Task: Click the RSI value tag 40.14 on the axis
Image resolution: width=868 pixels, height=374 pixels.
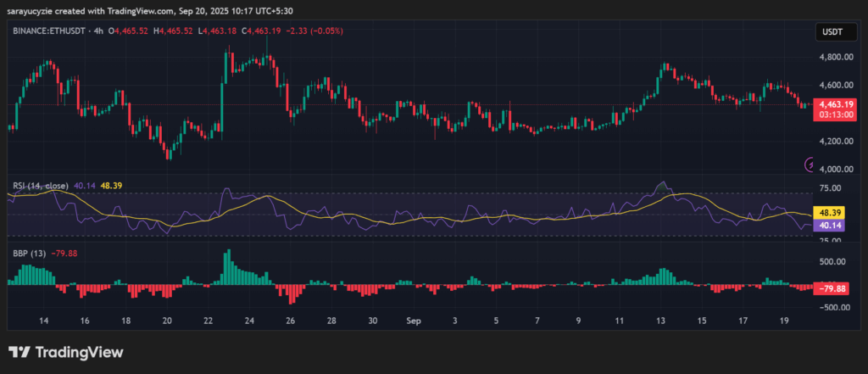Action: coord(828,226)
